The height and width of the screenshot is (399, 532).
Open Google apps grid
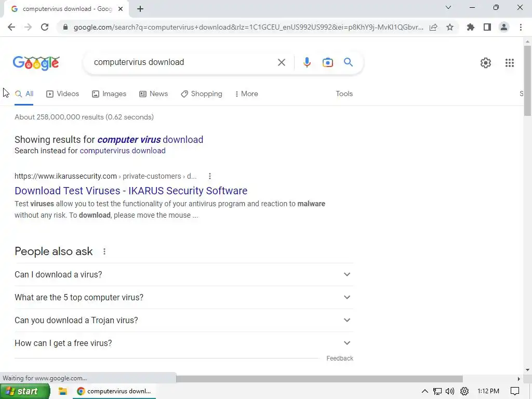pos(510,63)
